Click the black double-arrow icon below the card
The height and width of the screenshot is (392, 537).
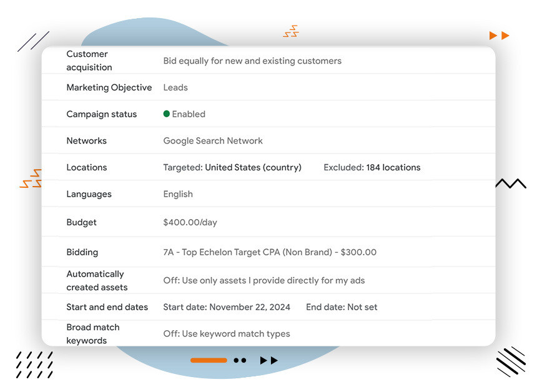point(268,360)
